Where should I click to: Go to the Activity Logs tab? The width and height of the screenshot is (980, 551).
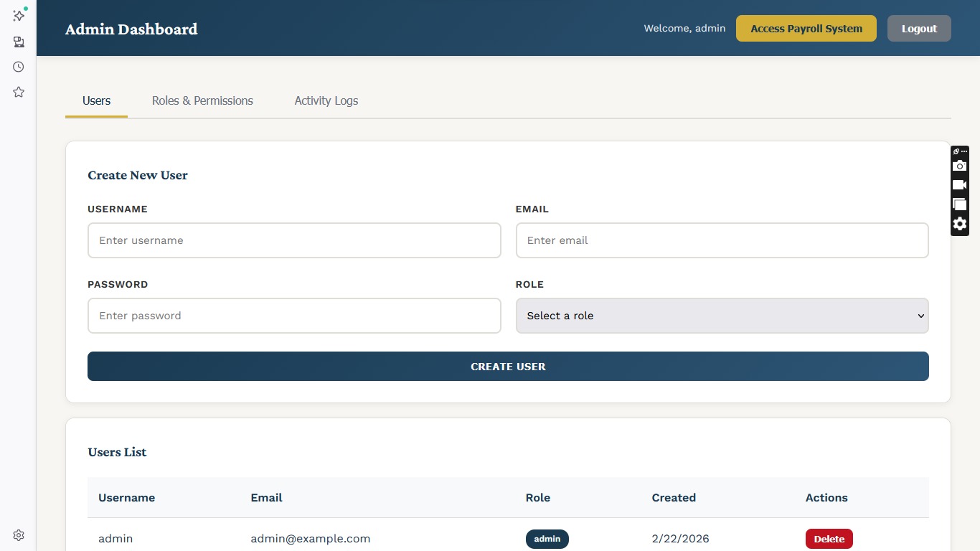click(x=326, y=100)
